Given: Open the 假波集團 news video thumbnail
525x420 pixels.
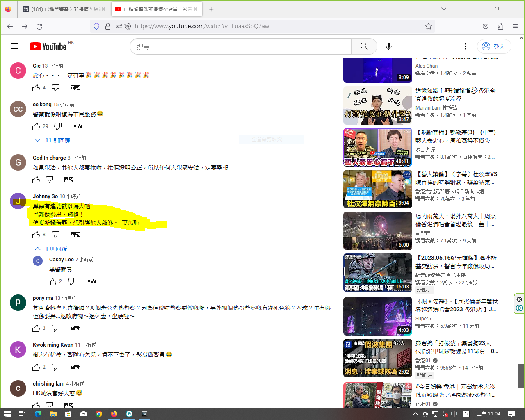Looking at the screenshot, I should click(x=378, y=358).
